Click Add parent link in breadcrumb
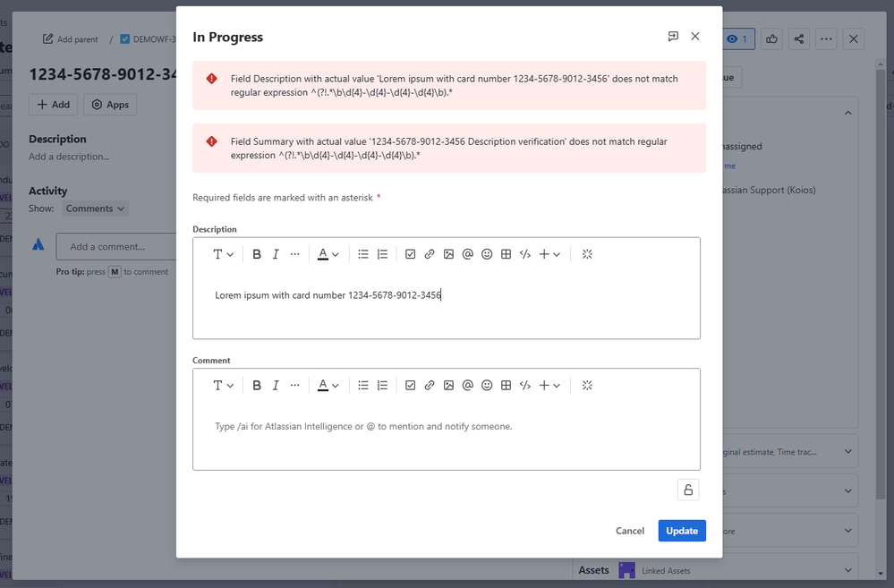 (70, 39)
